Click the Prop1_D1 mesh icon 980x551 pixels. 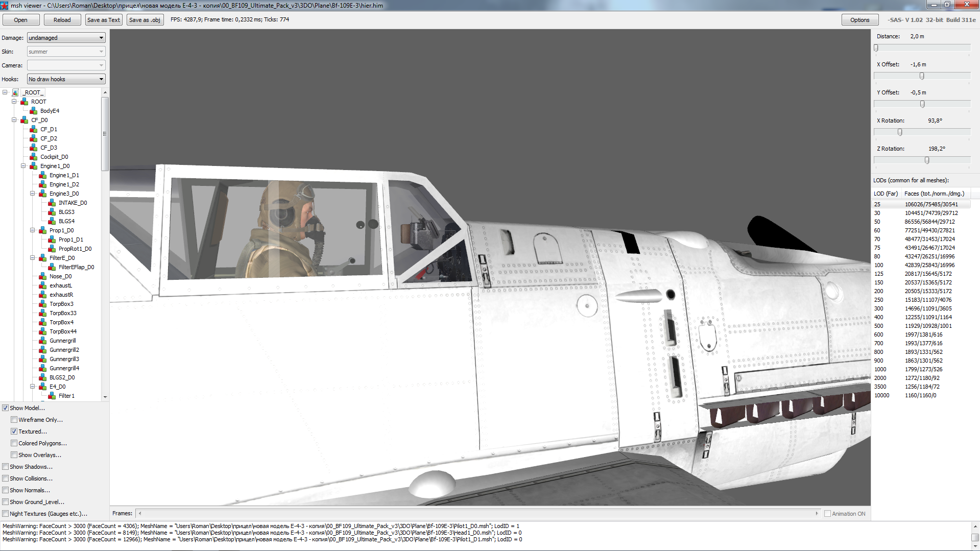tap(52, 239)
